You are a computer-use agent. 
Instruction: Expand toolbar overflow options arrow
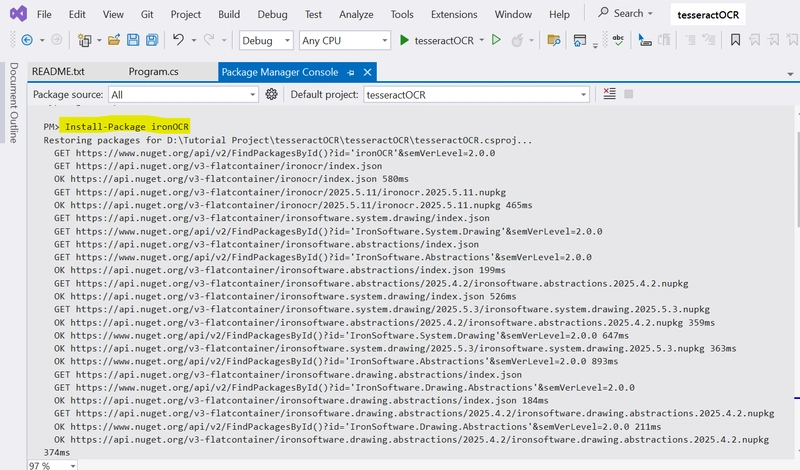click(595, 46)
